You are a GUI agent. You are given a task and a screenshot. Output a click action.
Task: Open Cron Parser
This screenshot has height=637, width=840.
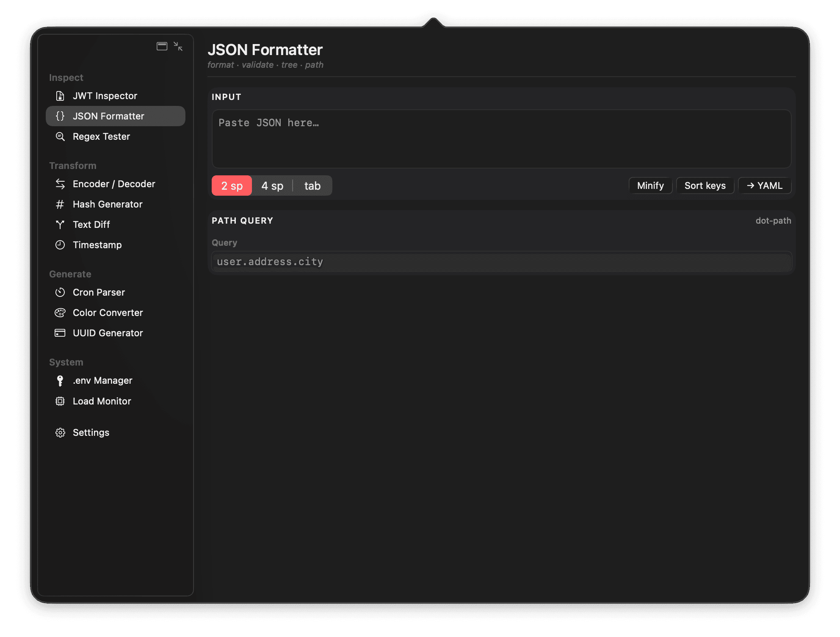(116, 292)
